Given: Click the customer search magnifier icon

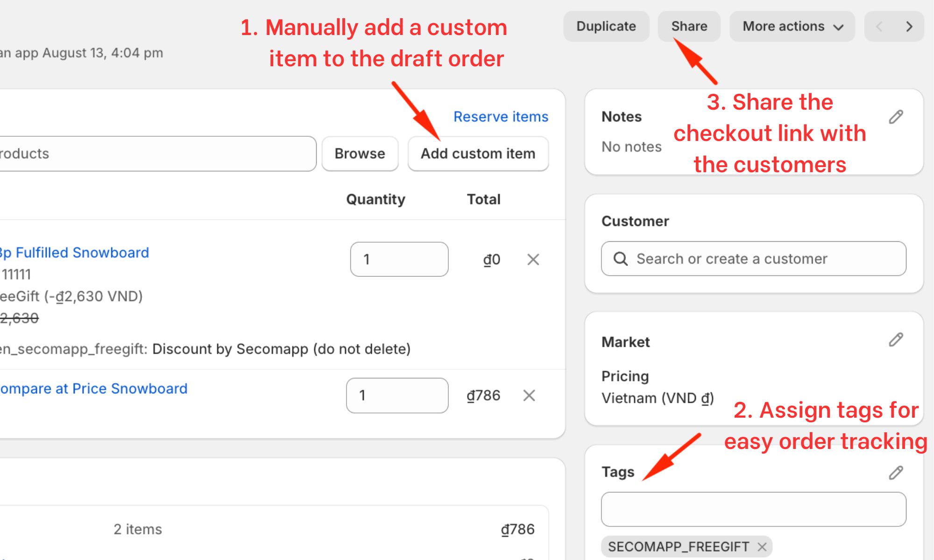Looking at the screenshot, I should pos(621,259).
